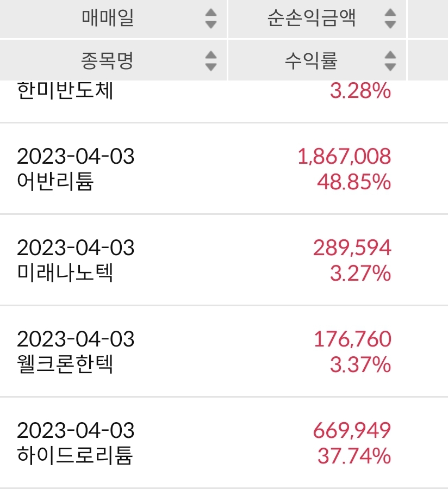Open the 한미반도체 stock entry
This screenshot has width=448, height=495.
coord(65,91)
